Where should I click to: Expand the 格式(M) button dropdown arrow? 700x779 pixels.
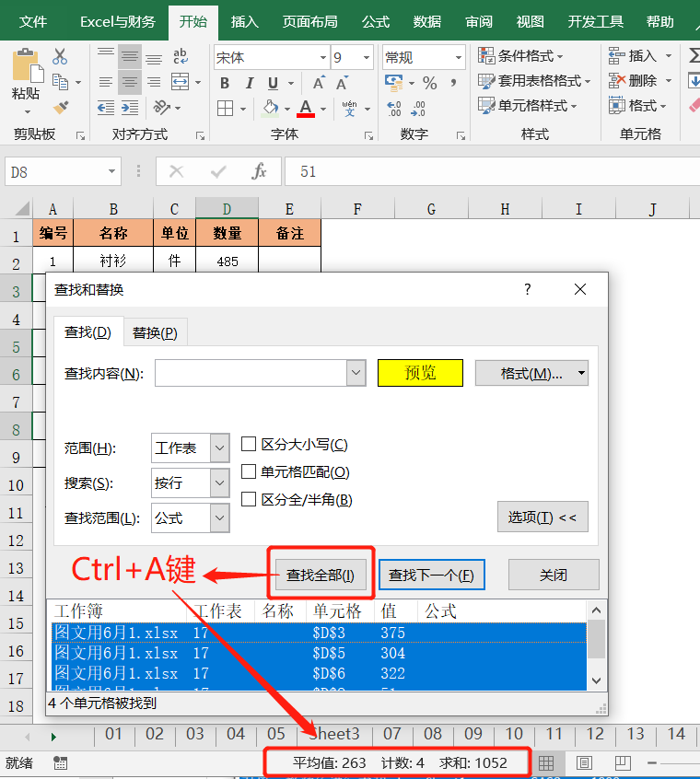(581, 373)
